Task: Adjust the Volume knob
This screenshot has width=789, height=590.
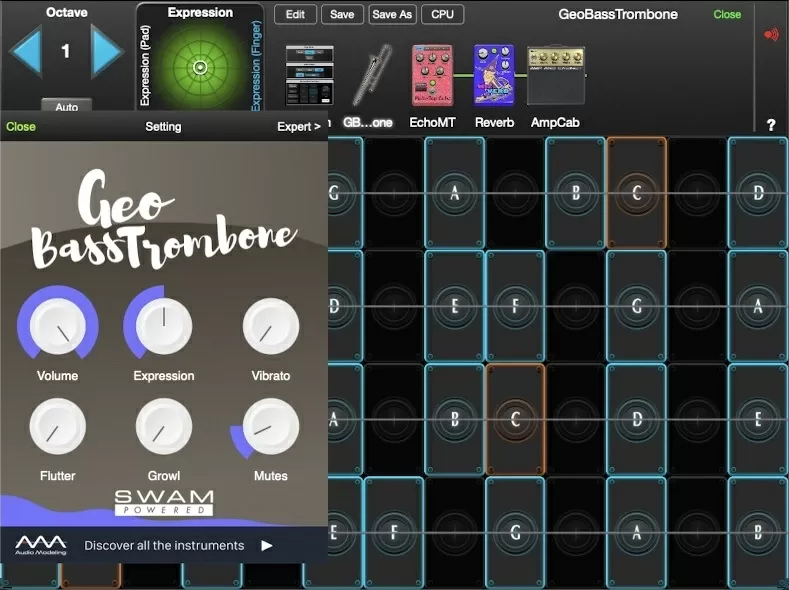Action: [x=58, y=325]
